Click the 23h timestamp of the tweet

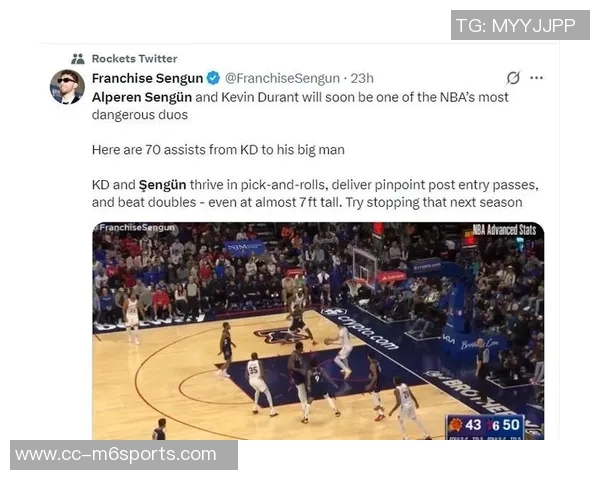pyautogui.click(x=362, y=78)
